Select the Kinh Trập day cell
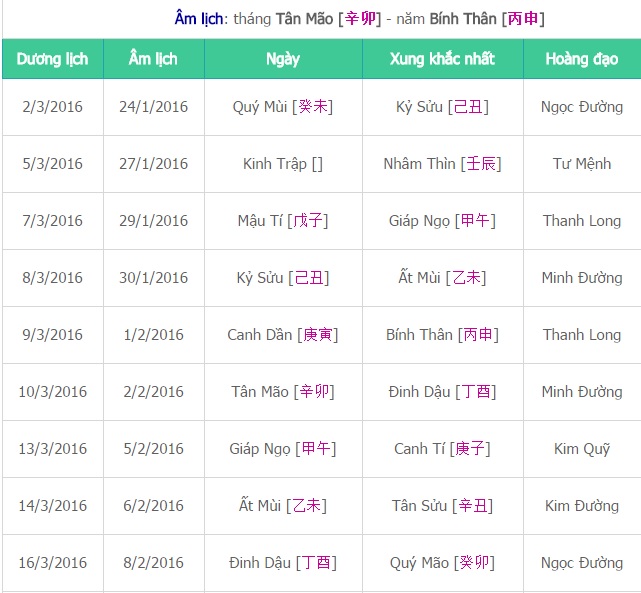The width and height of the screenshot is (641, 593). tap(283, 164)
